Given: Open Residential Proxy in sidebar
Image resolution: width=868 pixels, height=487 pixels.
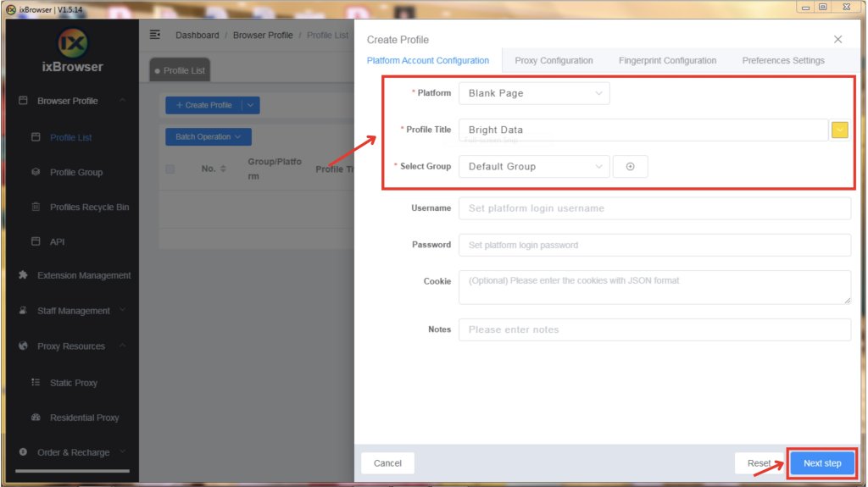Looking at the screenshot, I should point(84,418).
